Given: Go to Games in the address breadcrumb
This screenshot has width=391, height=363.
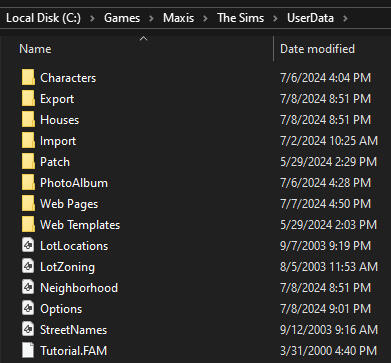Looking at the screenshot, I should click(x=122, y=18).
